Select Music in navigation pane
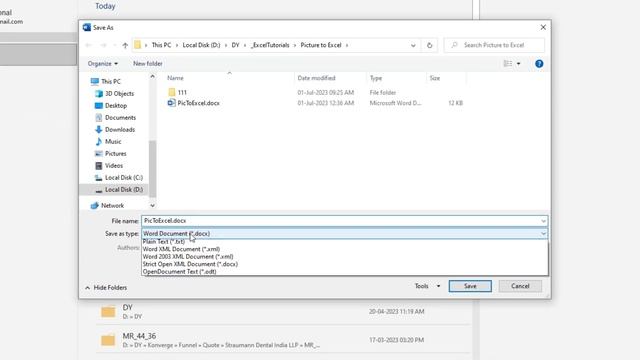This screenshot has height=360, width=640. pyautogui.click(x=113, y=142)
